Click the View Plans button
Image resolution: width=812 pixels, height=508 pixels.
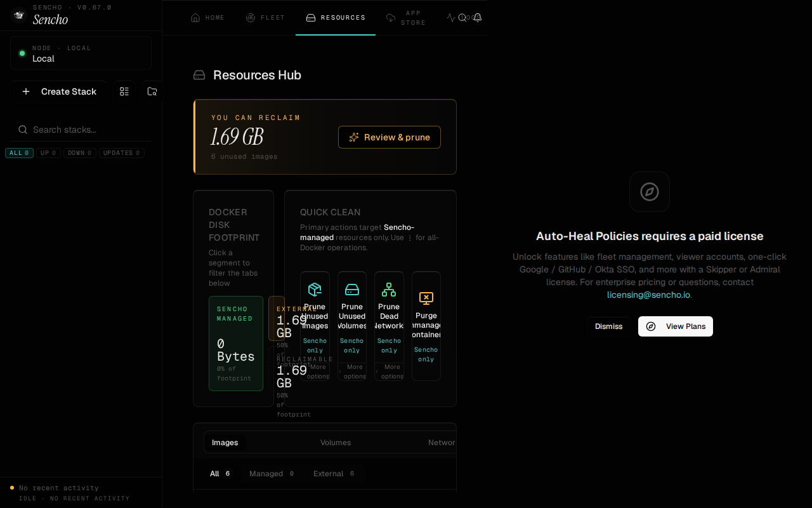coord(676,326)
